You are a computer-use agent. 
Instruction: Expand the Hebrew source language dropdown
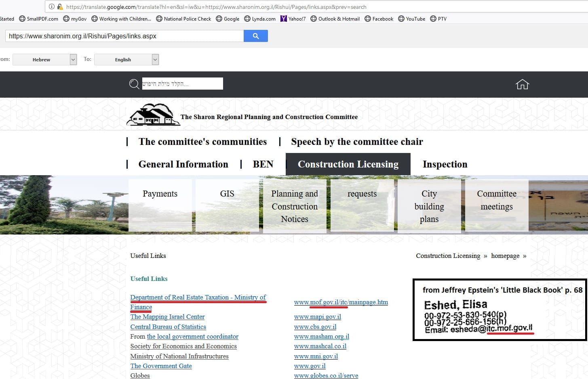(x=73, y=59)
